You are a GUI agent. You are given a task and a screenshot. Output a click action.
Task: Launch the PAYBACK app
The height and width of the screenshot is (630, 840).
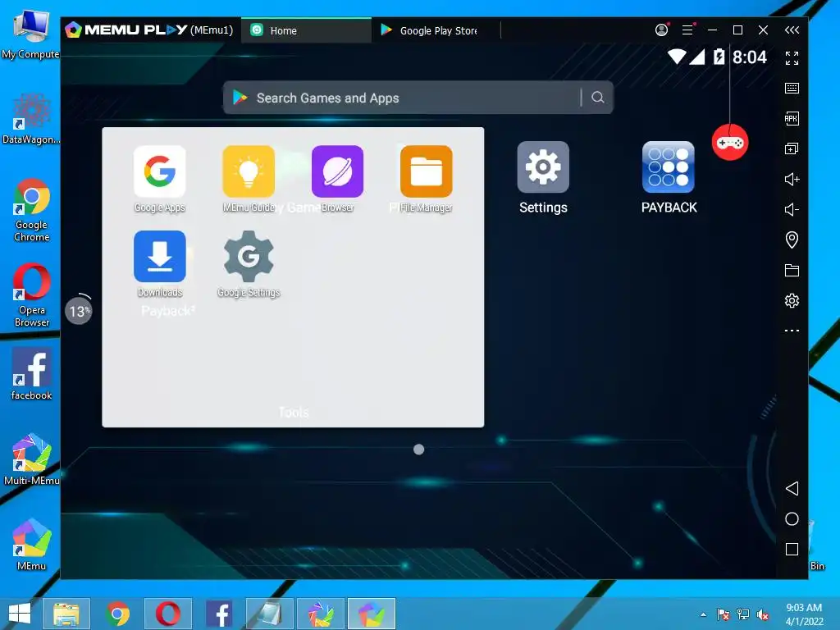click(669, 167)
